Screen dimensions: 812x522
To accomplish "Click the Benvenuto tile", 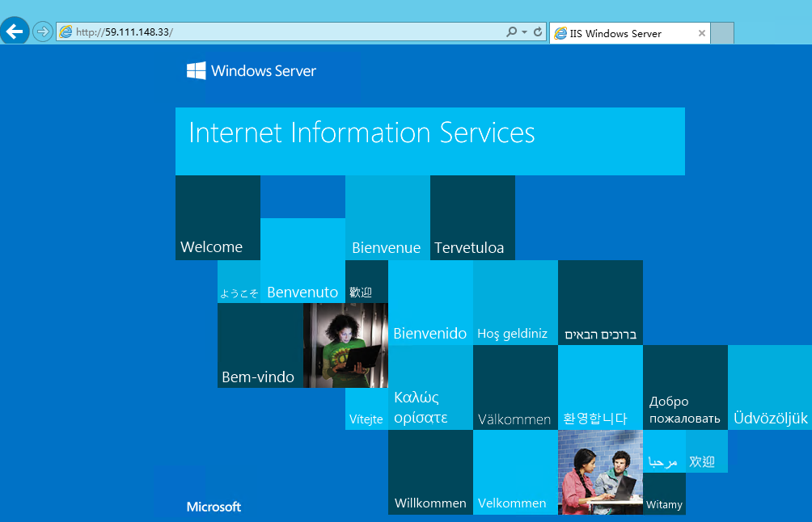I will (302, 260).
